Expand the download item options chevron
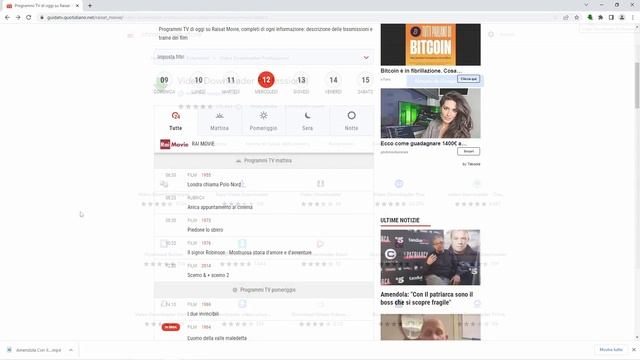640x360 pixels. (x=71, y=350)
